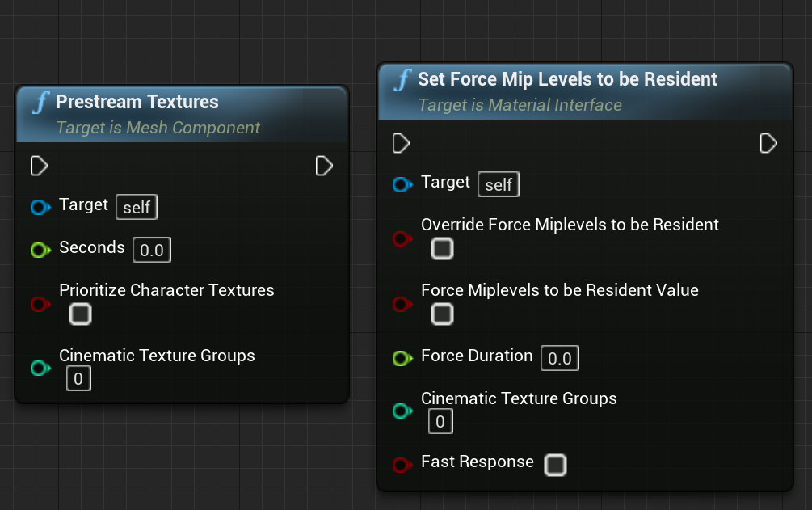Click the Force Duration value field

tap(560, 358)
